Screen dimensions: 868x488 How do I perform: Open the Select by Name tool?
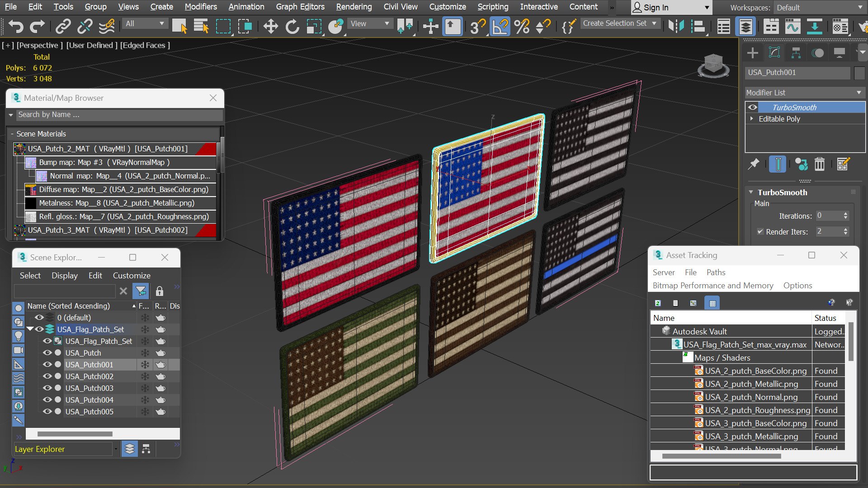201,27
